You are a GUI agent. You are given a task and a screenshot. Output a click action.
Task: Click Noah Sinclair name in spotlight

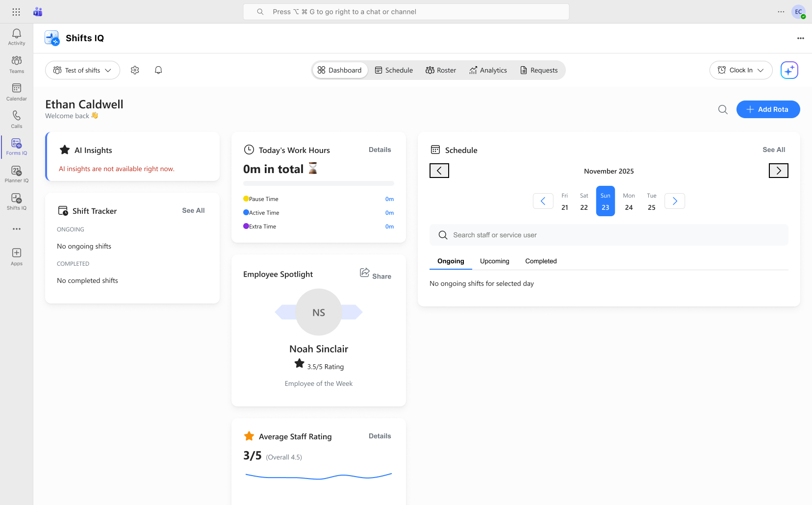pyautogui.click(x=319, y=349)
